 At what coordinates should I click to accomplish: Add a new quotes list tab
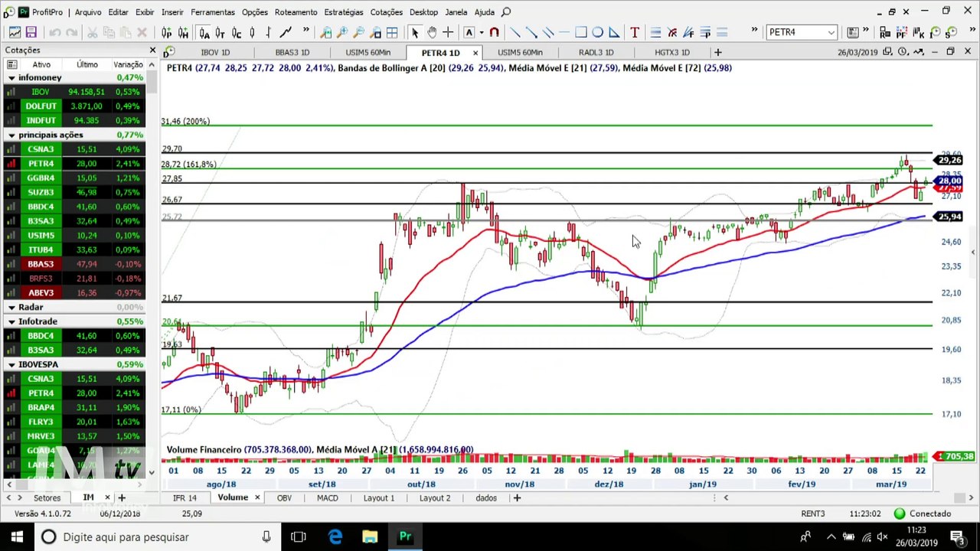click(121, 498)
